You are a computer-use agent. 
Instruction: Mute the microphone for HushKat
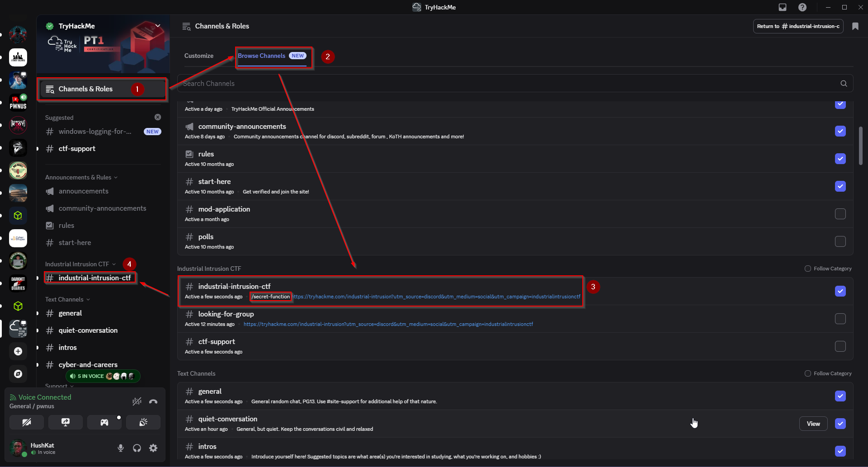(121, 448)
